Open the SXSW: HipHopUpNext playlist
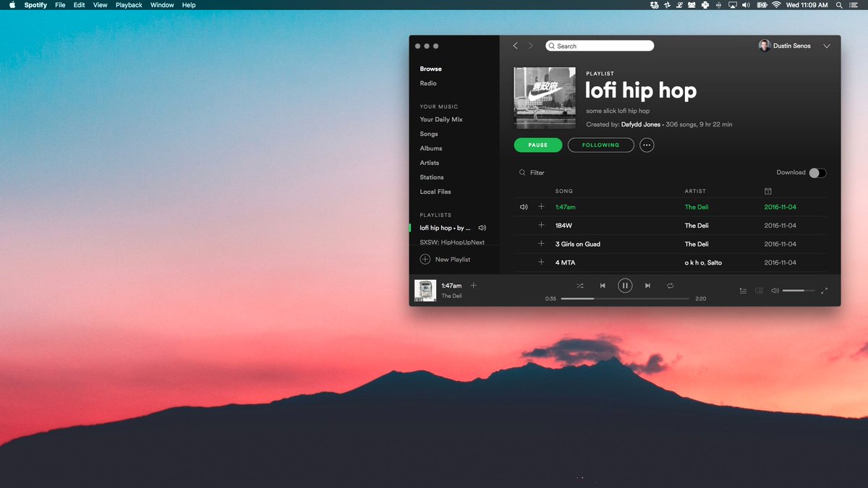868x488 pixels. pos(452,242)
